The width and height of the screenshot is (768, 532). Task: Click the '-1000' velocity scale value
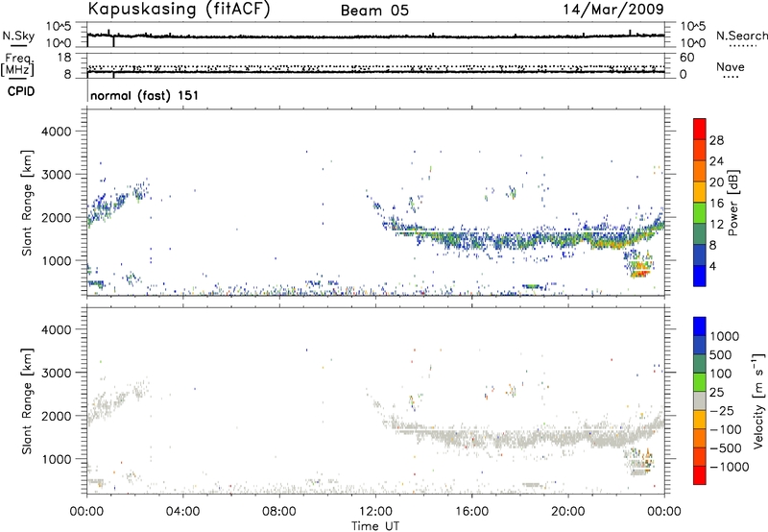tap(730, 467)
